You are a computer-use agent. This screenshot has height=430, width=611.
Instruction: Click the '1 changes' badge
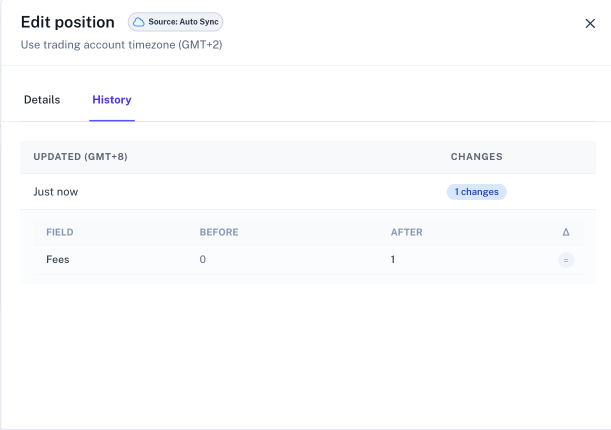point(476,192)
